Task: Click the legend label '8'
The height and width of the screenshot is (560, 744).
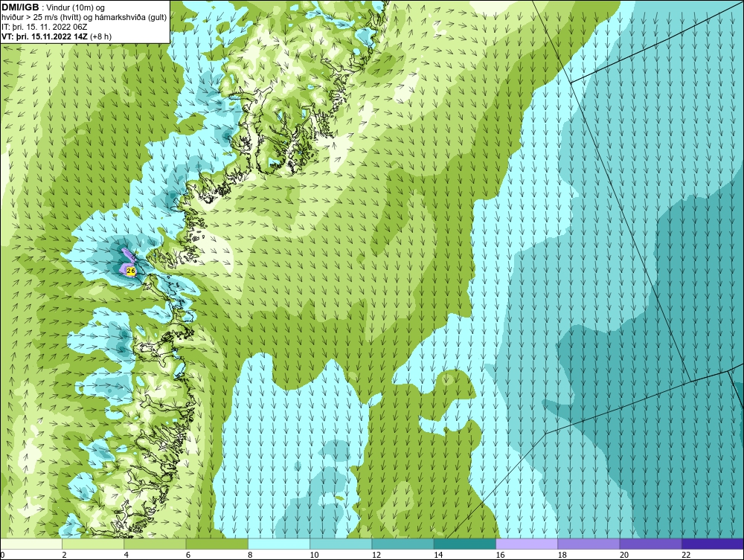Action: tap(250, 555)
